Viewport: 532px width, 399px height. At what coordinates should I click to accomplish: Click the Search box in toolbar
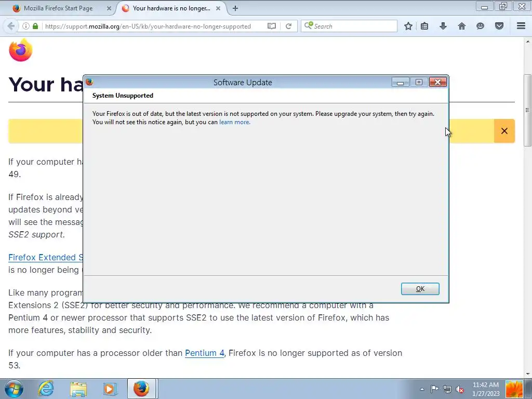pyautogui.click(x=349, y=26)
